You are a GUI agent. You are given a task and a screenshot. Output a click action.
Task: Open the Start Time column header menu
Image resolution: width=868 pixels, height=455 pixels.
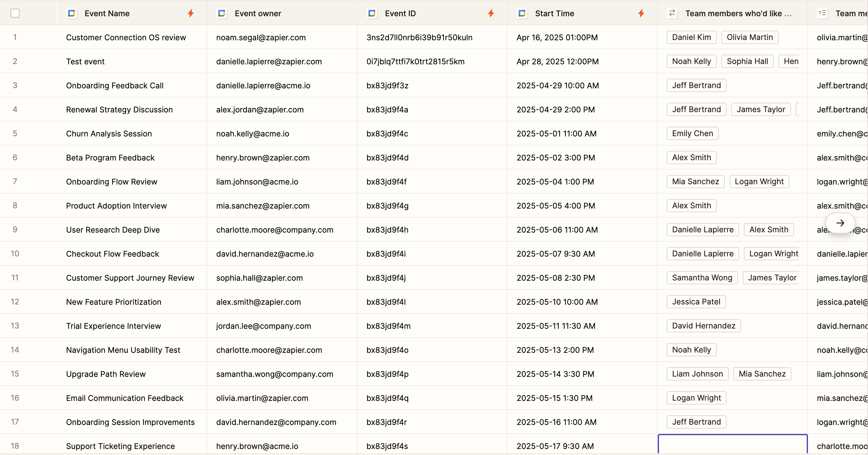[554, 14]
